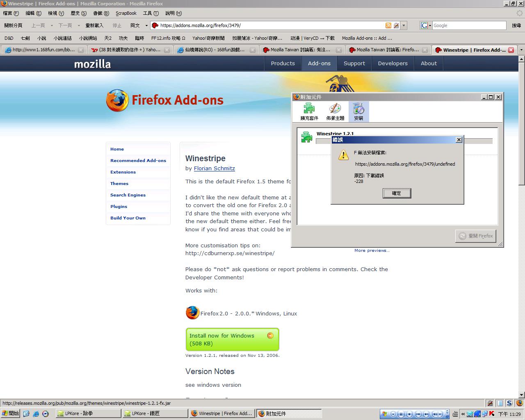Click the Google search engine icon
525x420 pixels.
(424, 25)
